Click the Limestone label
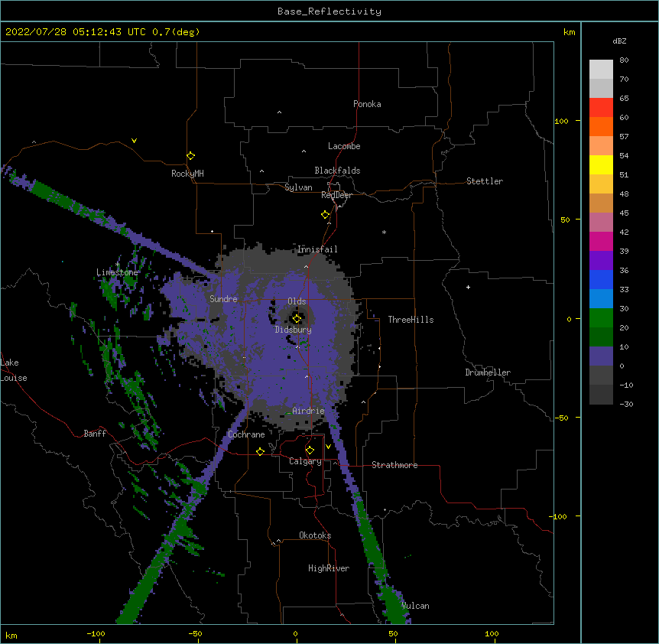 pos(117,272)
